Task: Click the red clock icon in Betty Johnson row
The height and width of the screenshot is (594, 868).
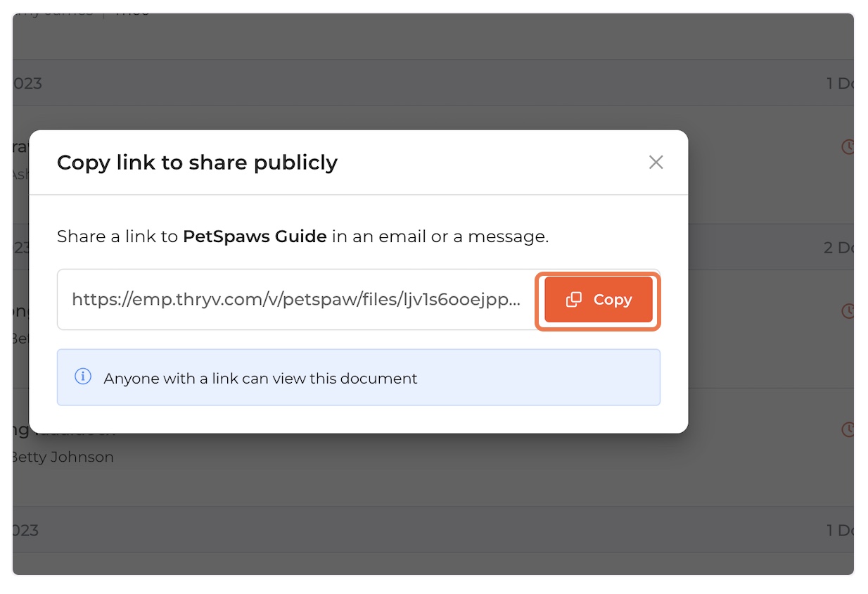Action: tap(848, 429)
